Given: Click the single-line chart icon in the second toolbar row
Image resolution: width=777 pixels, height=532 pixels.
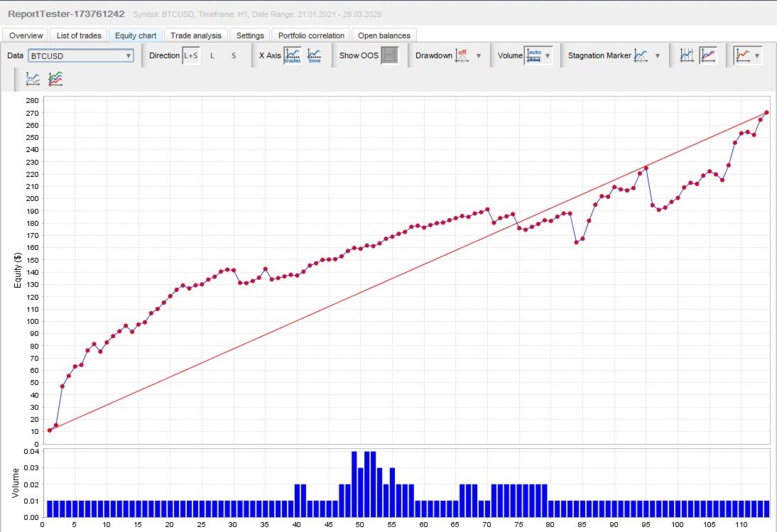Looking at the screenshot, I should pos(33,79).
